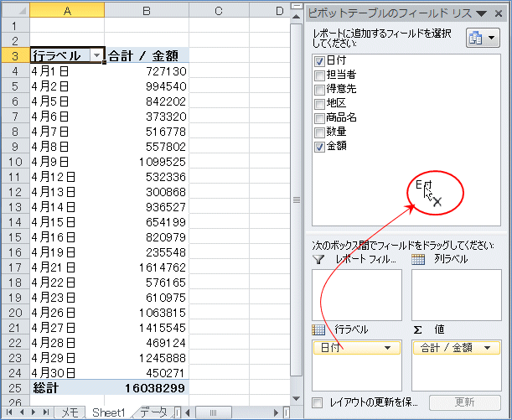This screenshot has height=420, width=512.
Task: Go to the first sheet tab
Action: (9, 412)
